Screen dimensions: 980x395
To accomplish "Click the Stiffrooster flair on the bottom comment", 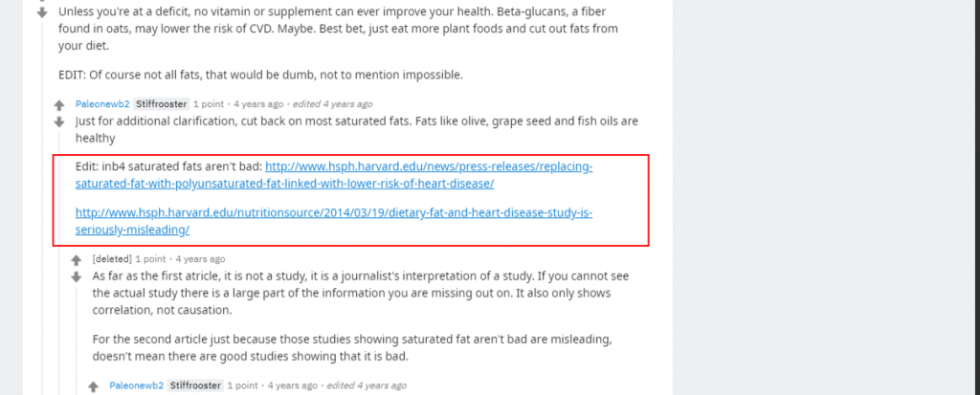I will pos(195,385).
